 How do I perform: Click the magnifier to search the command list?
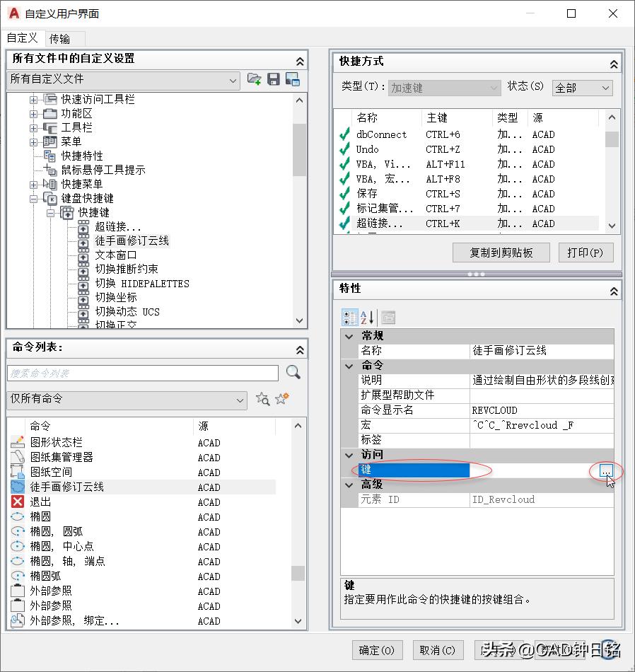293,373
